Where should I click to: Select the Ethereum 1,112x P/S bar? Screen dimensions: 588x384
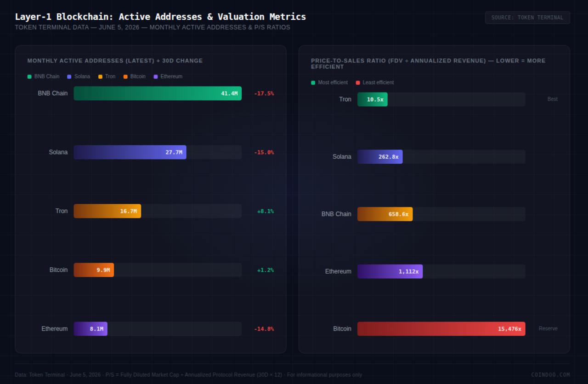[x=390, y=271]
